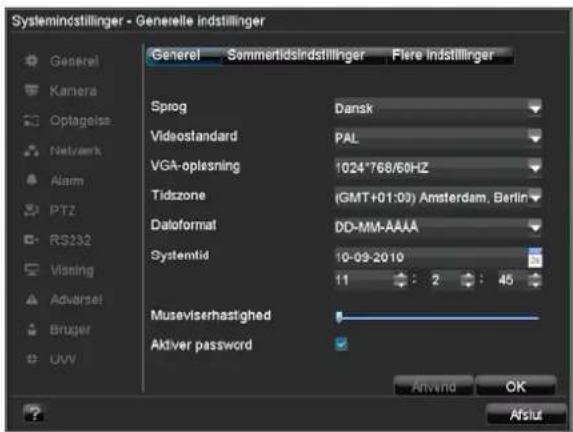Click the Kamera icon in sidebar
This screenshot has width=573, height=432.
coord(31,90)
